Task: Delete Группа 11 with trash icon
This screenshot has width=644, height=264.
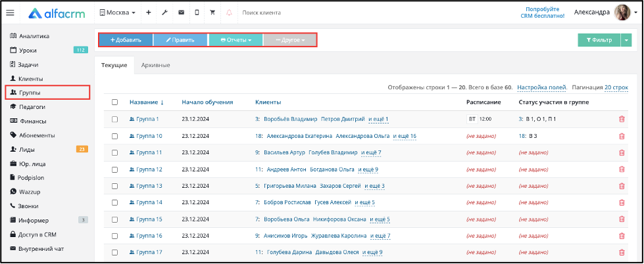Action: coord(622,152)
